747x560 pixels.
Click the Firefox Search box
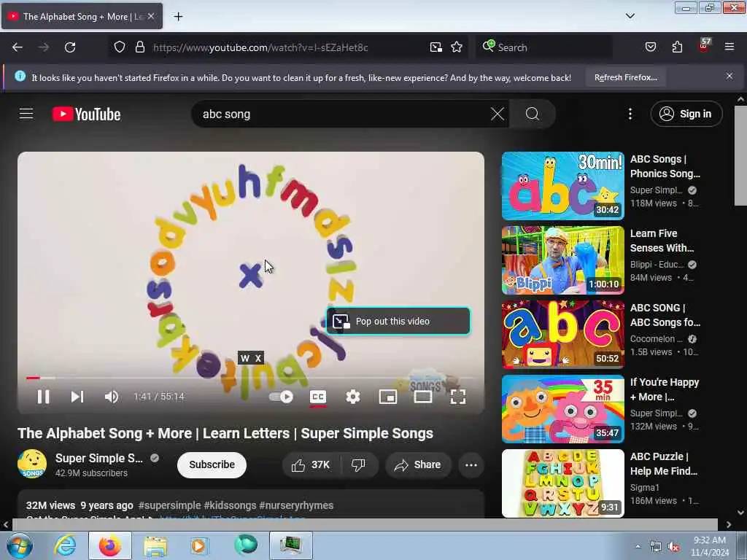click(x=544, y=47)
